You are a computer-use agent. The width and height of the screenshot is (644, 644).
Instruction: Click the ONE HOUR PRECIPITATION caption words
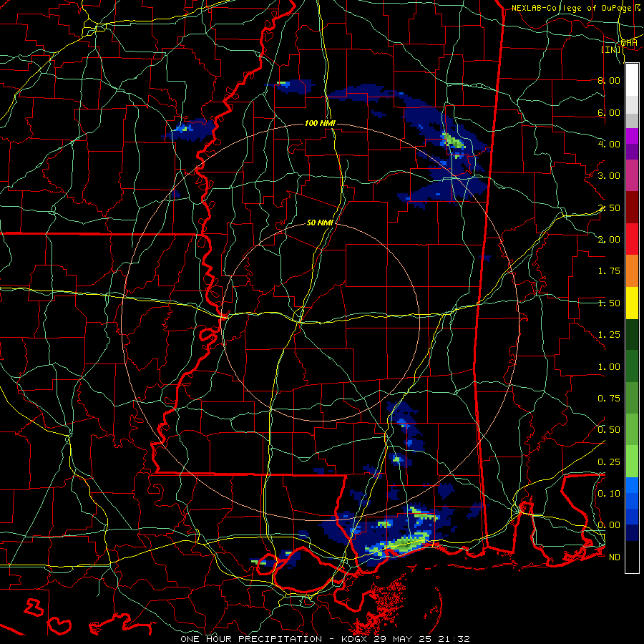tap(251, 639)
